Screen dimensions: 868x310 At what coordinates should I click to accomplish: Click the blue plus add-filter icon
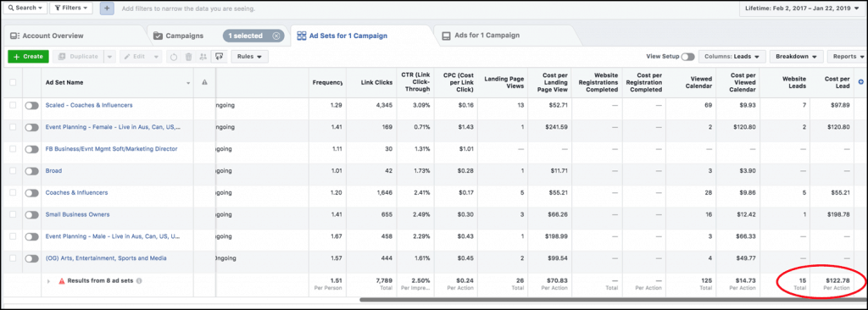point(107,8)
